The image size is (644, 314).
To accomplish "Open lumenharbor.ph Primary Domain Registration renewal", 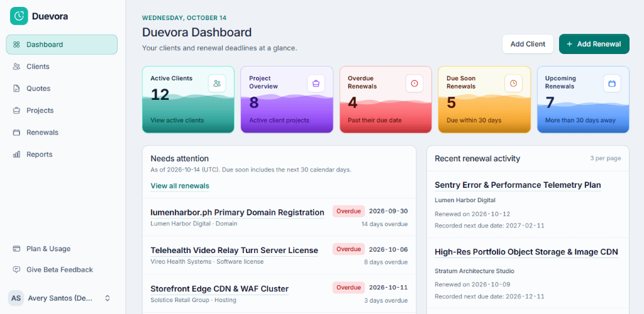I will (x=237, y=212).
